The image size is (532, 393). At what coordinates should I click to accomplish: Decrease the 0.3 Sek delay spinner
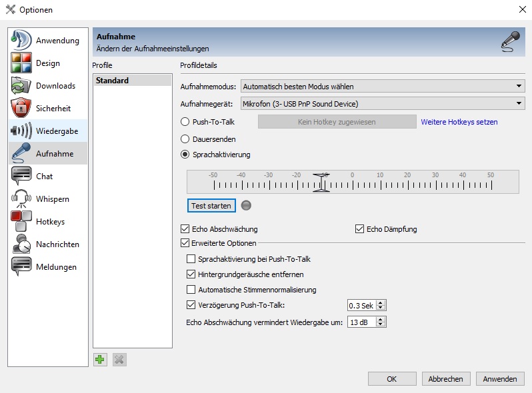(381, 308)
